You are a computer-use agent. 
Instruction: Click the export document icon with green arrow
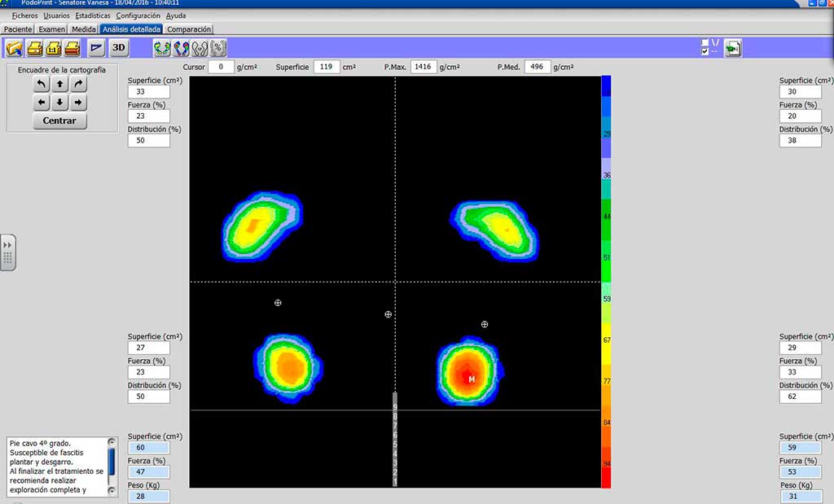click(x=732, y=48)
